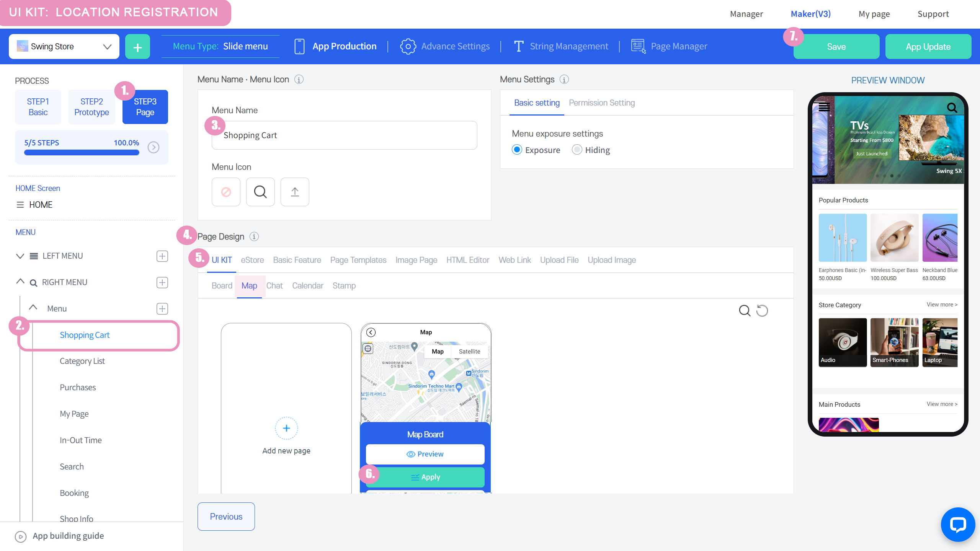
Task: Choose the no-icon option for menu icon
Action: pyautogui.click(x=226, y=192)
